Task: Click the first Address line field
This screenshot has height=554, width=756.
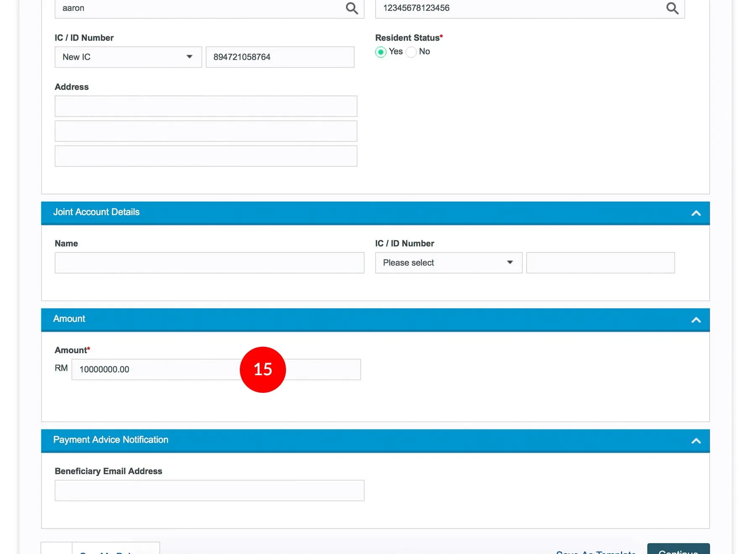Action: [x=206, y=106]
